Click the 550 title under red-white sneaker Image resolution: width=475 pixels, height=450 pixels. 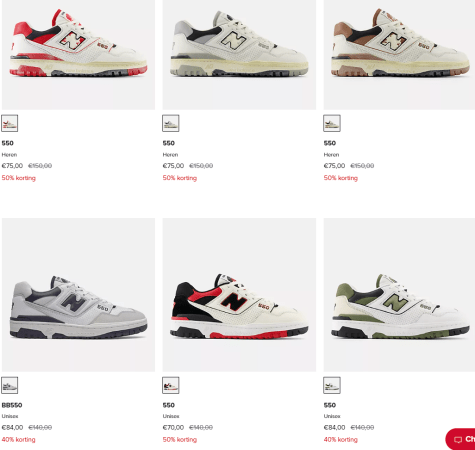pos(8,143)
